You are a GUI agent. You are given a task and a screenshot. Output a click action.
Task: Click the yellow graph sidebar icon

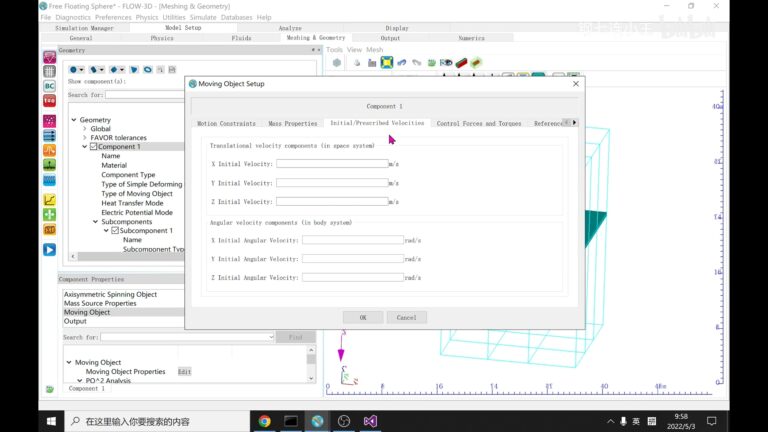coord(49,200)
